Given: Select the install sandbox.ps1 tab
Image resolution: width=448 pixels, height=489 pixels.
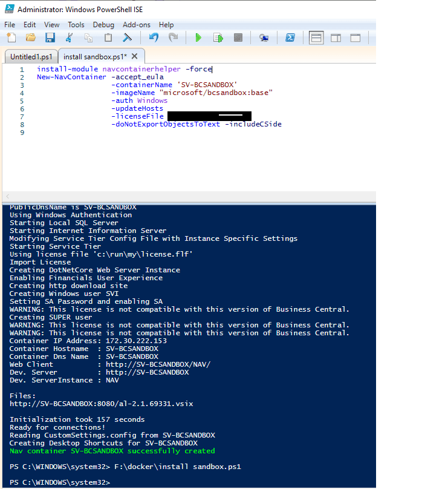Looking at the screenshot, I should (95, 56).
